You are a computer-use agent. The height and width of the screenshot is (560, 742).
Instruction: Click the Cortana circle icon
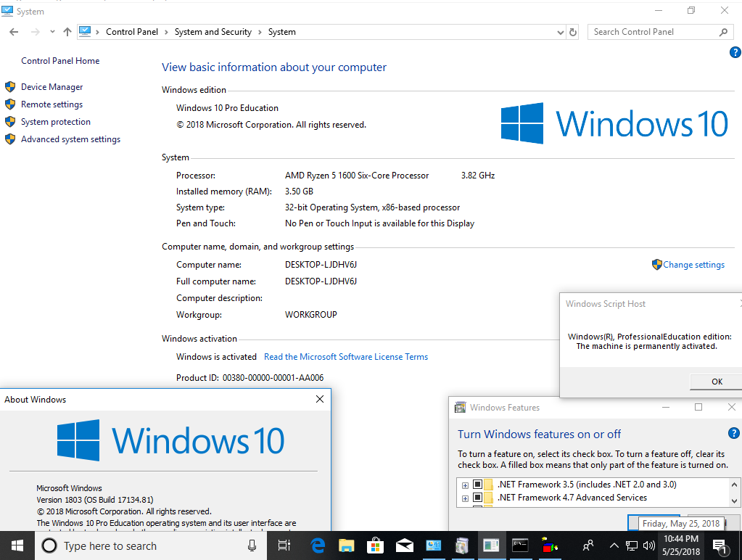[x=49, y=545]
